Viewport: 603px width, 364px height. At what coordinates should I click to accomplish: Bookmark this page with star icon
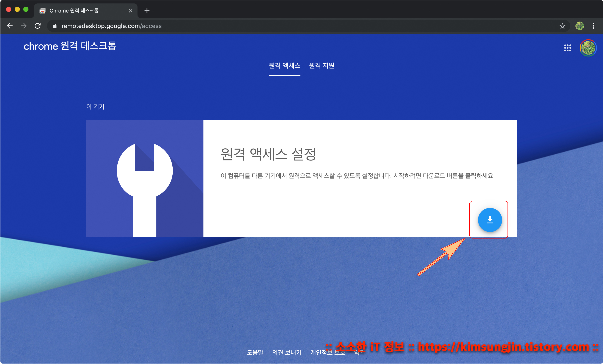tap(562, 26)
